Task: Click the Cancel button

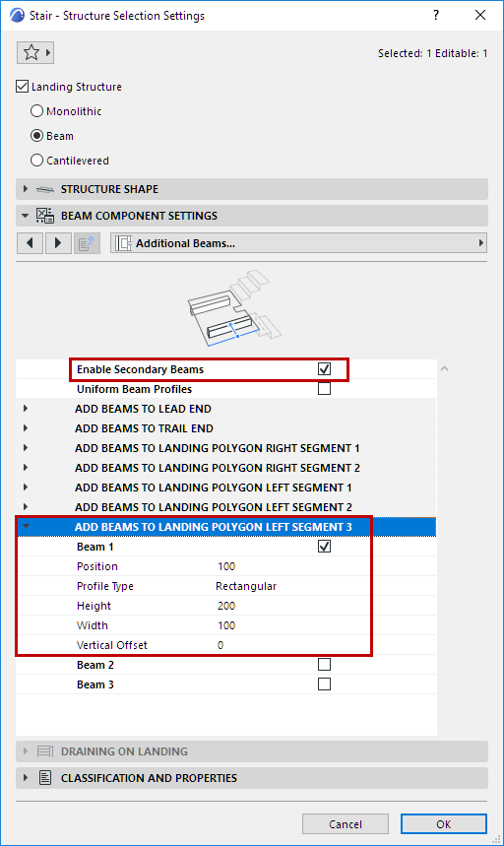Action: pos(345,824)
